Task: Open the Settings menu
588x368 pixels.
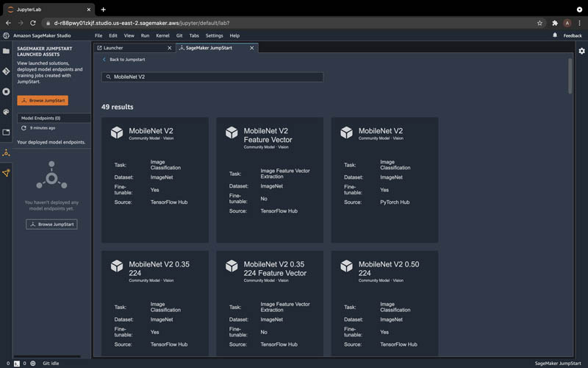Action: [214, 35]
